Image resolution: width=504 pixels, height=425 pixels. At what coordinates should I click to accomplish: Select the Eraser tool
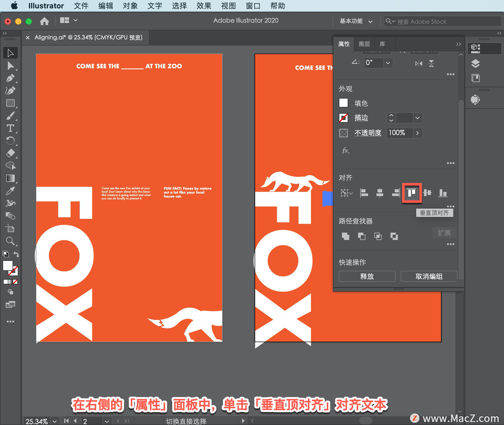[x=10, y=153]
